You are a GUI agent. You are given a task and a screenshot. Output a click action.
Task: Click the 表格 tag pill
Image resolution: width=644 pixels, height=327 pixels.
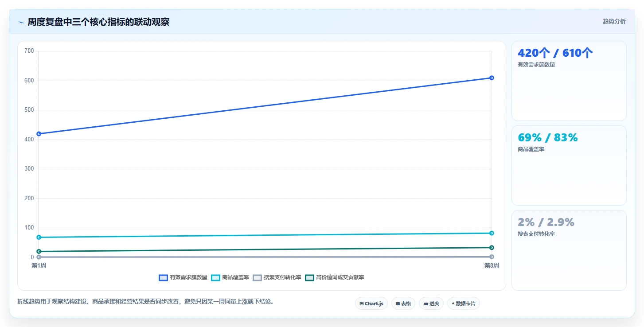tap(403, 304)
